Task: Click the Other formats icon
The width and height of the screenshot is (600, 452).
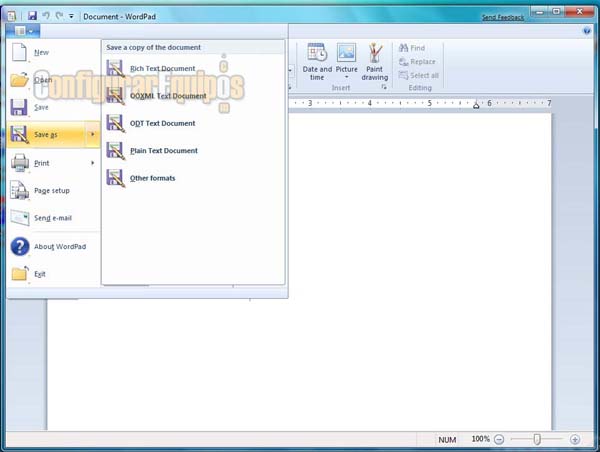Action: point(115,178)
